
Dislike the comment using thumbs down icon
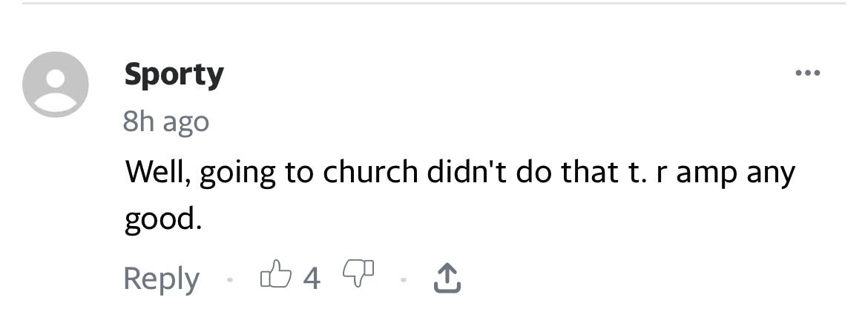point(359,273)
